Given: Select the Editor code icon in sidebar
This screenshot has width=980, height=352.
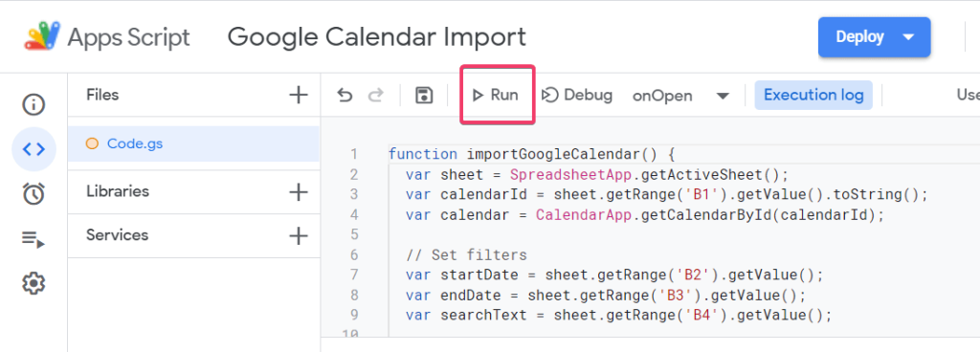Looking at the screenshot, I should coord(33,148).
